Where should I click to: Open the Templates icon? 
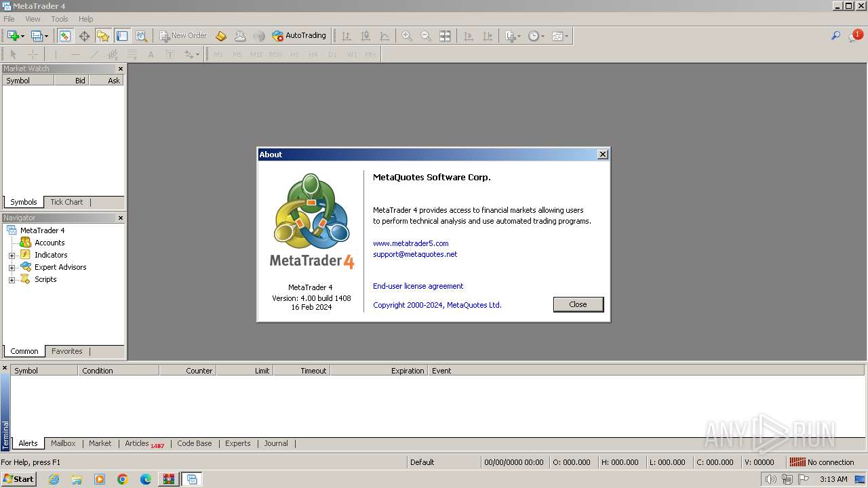click(x=557, y=36)
